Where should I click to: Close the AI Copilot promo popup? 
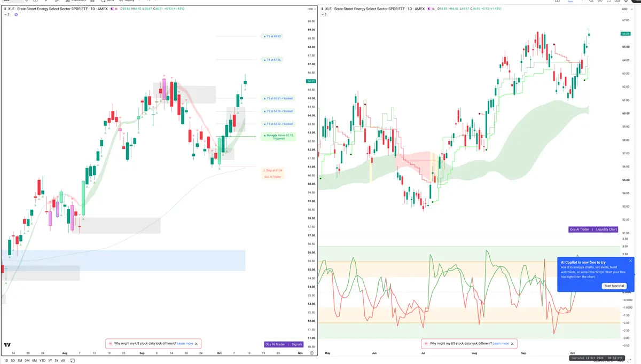(630, 261)
